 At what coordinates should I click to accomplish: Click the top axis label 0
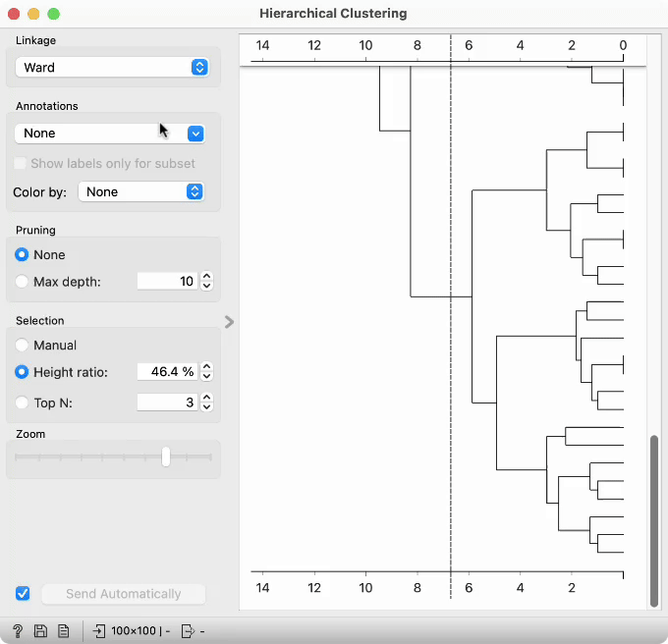tap(623, 45)
